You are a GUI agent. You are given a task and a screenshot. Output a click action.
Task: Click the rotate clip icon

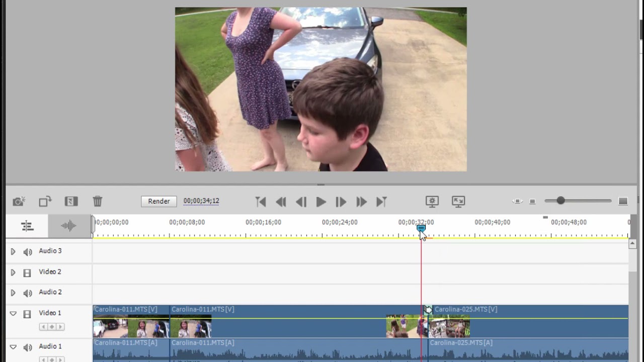pyautogui.click(x=45, y=202)
